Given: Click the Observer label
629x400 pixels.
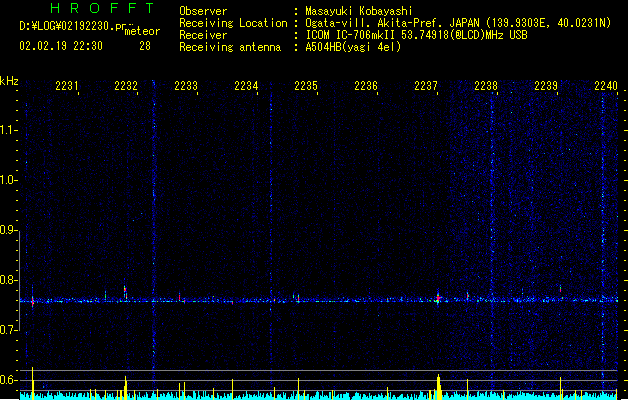Looking at the screenshot, I should 203,11.
